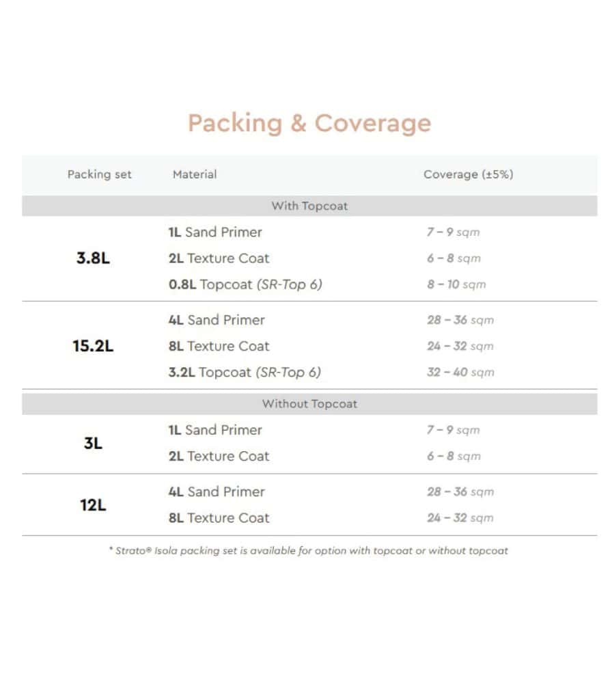Click 8L Texture Coat in 12L set
Viewport: 610px width, 700px height.
(x=219, y=517)
